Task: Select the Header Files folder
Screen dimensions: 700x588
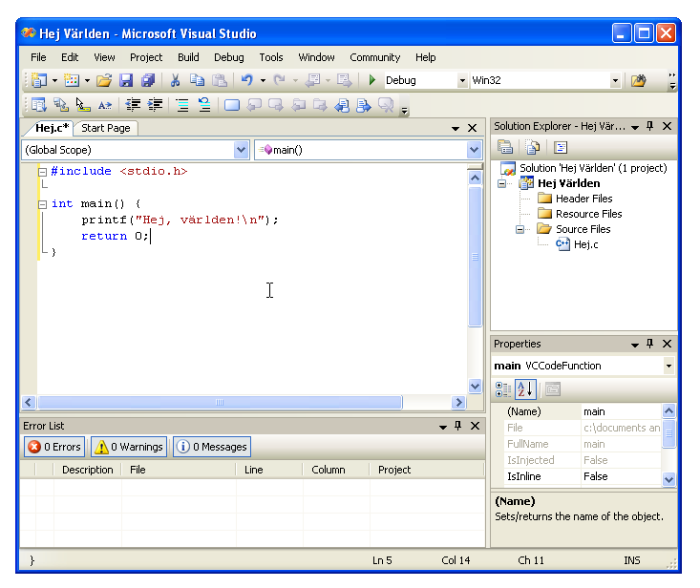Action: [583, 199]
